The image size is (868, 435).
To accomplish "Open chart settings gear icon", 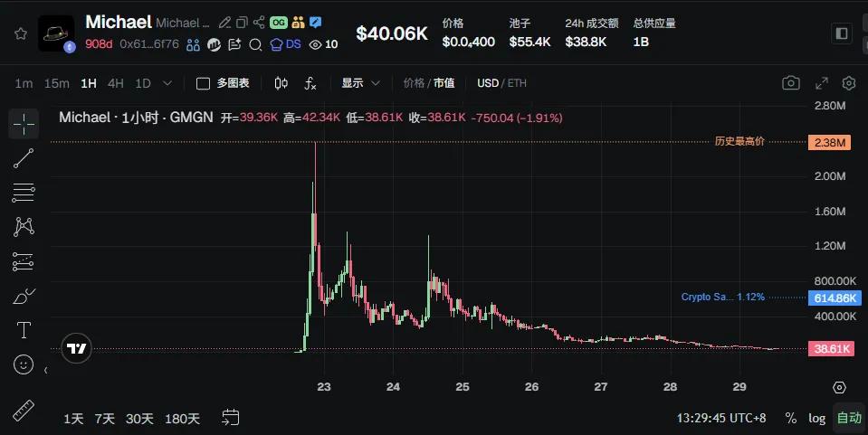I will click(849, 83).
